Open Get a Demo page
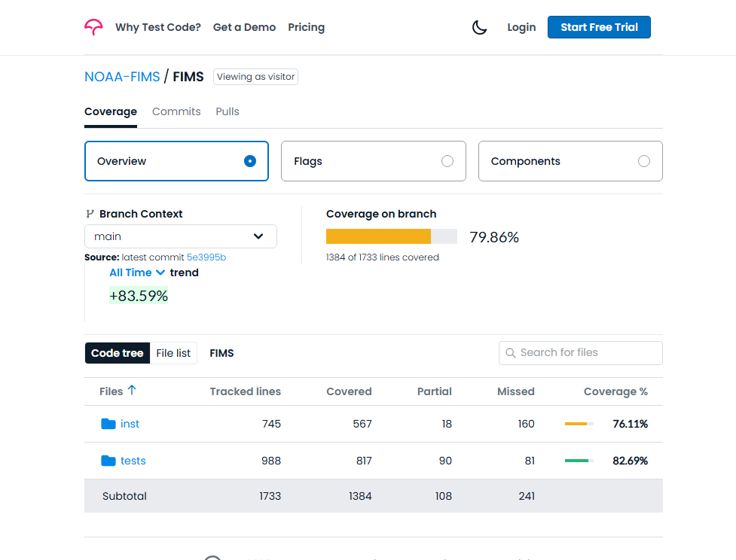 (245, 27)
